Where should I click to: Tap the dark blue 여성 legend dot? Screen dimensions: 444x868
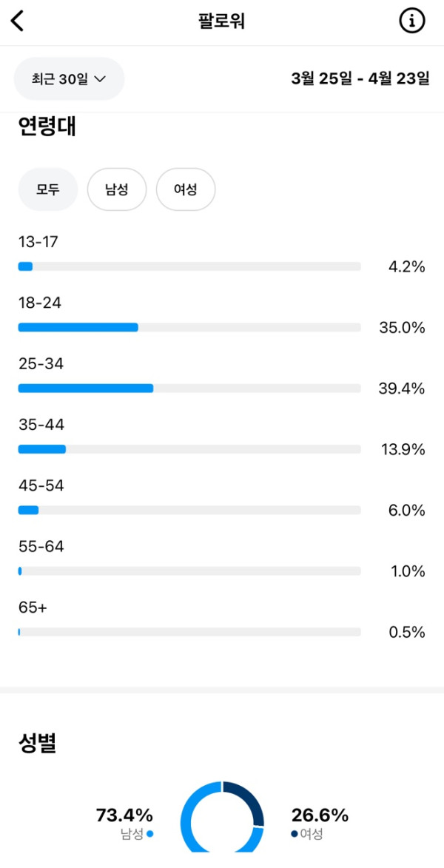point(294,834)
